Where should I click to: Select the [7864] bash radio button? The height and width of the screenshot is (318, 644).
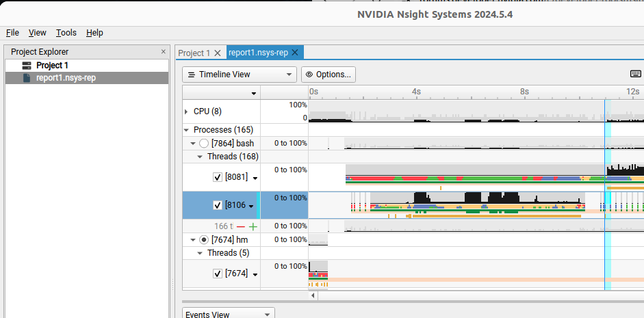click(x=204, y=144)
